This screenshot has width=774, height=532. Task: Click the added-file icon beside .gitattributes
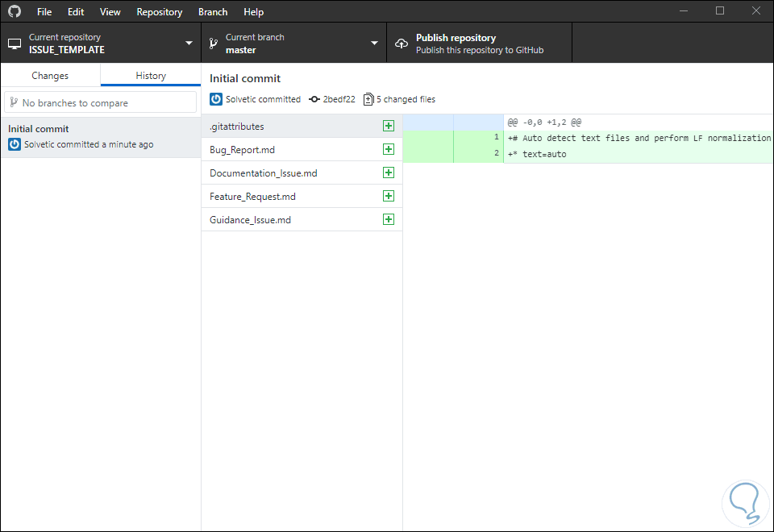pyautogui.click(x=389, y=126)
